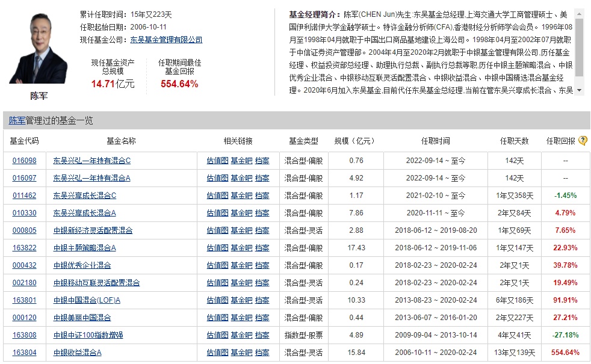Open 档案 for 中银优秀企业混合
The width and height of the screenshot is (591, 364).
(262, 265)
